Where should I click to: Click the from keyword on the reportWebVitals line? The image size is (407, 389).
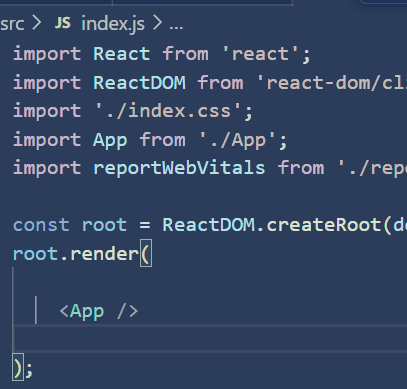(x=301, y=168)
